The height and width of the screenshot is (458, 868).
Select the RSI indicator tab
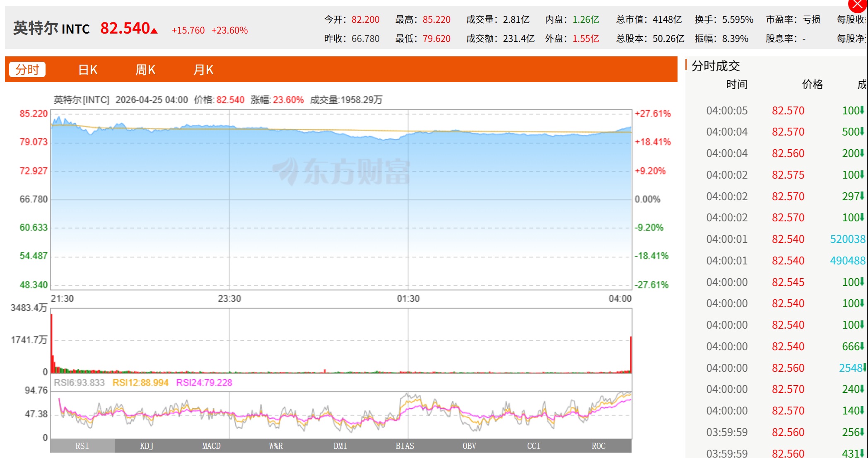(82, 446)
